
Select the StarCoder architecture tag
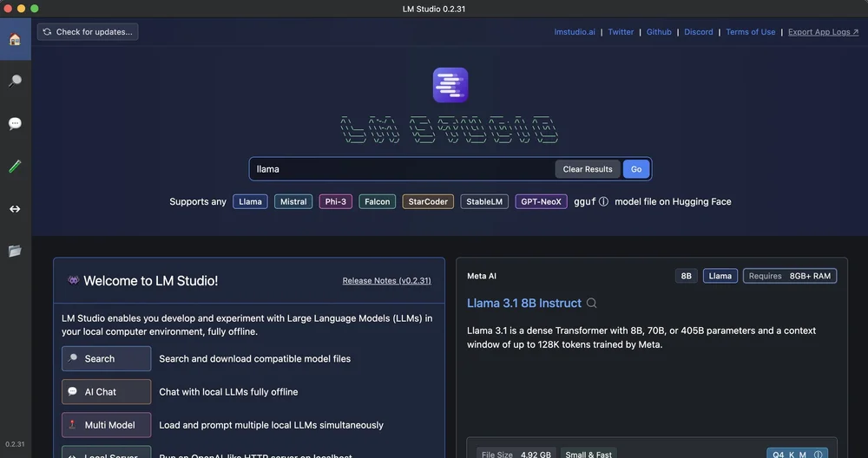point(428,202)
